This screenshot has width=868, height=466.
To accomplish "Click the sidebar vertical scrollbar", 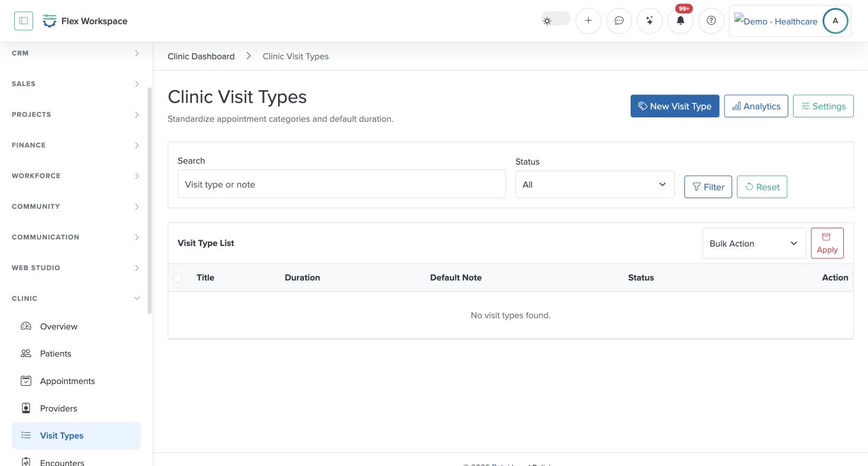I will [x=150, y=201].
